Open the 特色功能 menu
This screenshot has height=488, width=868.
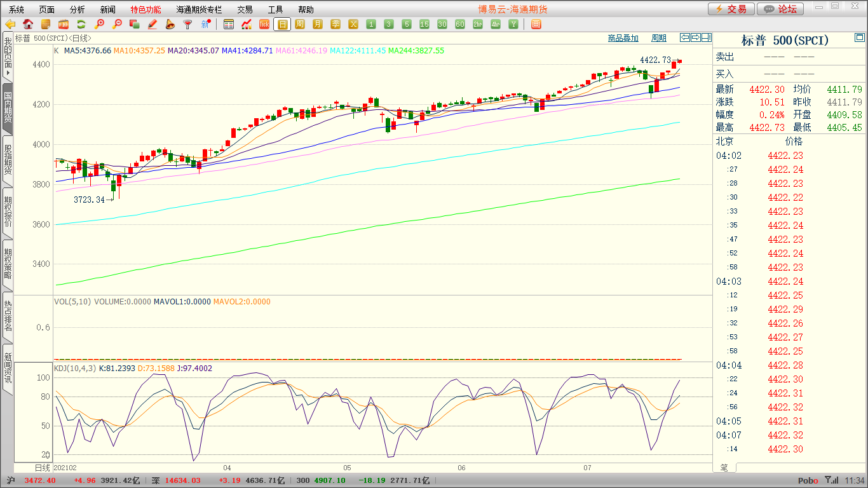146,10
